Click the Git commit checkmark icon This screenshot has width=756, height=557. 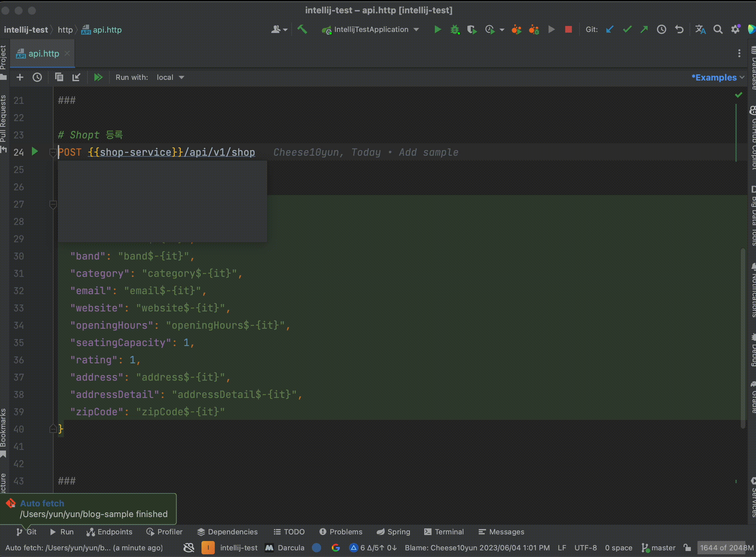coord(627,30)
